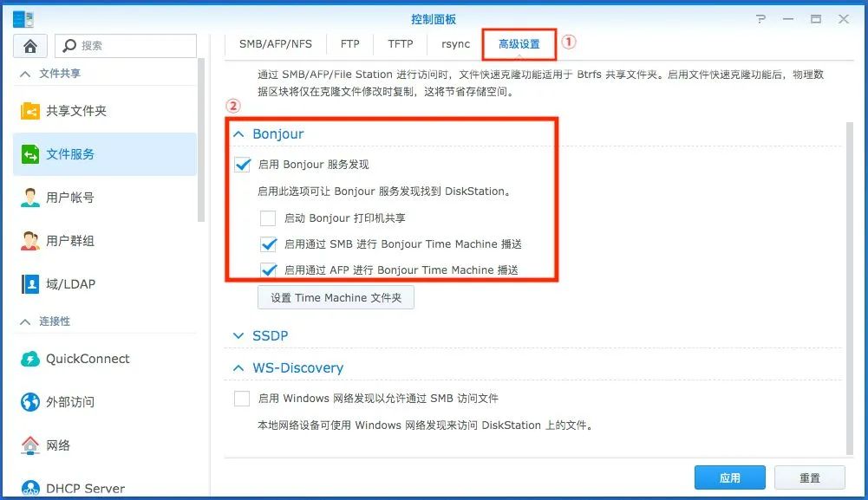Click the search magnifier icon

pyautogui.click(x=69, y=45)
